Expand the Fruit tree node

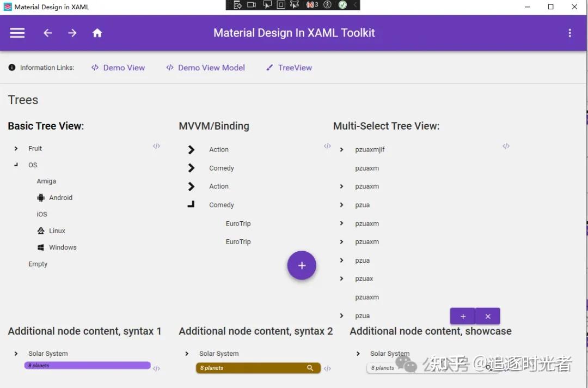15,148
